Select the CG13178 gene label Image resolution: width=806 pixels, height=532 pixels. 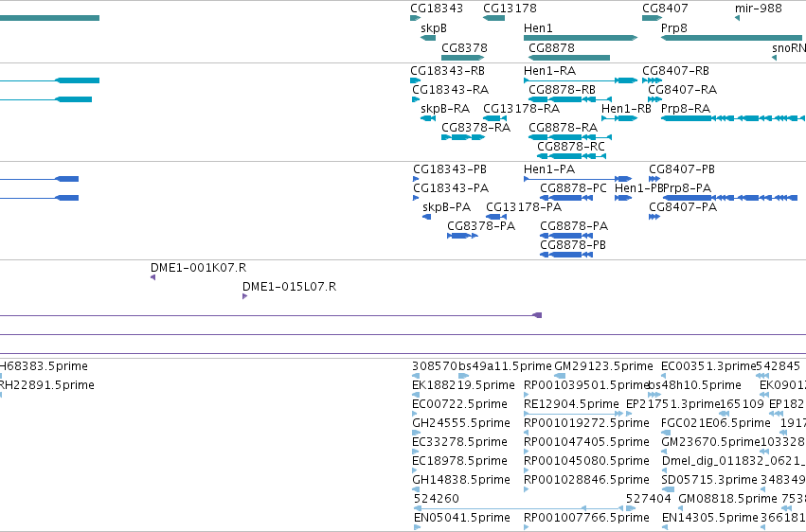pyautogui.click(x=510, y=9)
